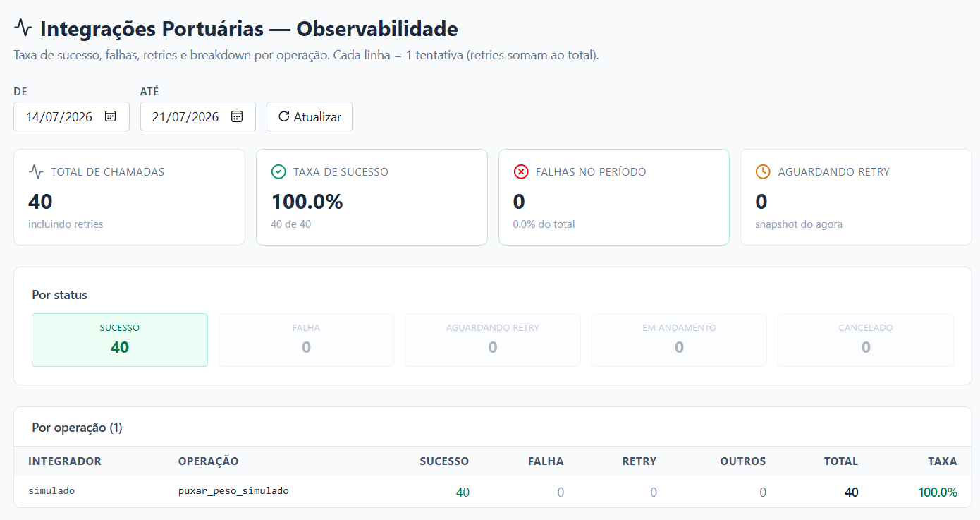Click the orange clock icon on Aguardando Retry

tap(763, 171)
